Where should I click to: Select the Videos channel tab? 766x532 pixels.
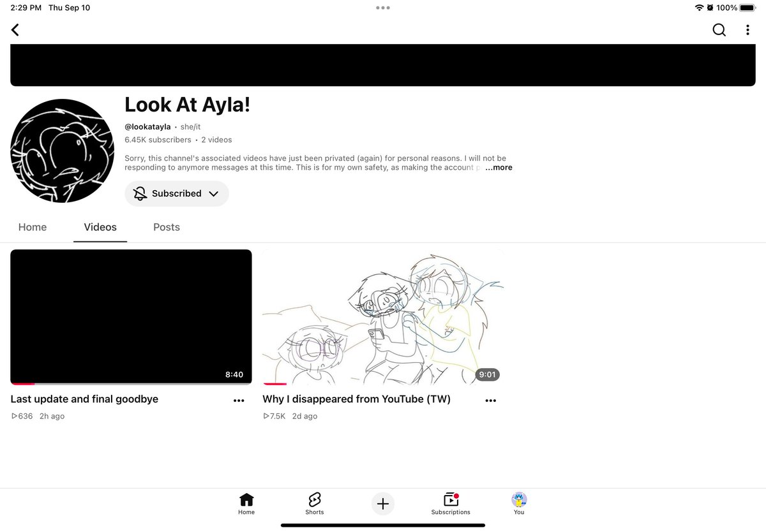click(x=100, y=227)
